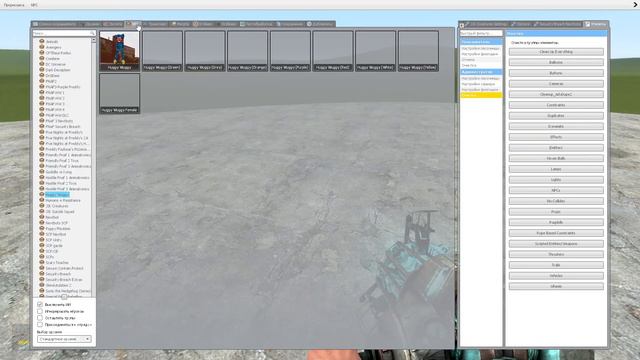Screen dimensions: 640x360
Task: Enable the 'Игнорировать игроков' checkbox
Action: [x=40, y=311]
